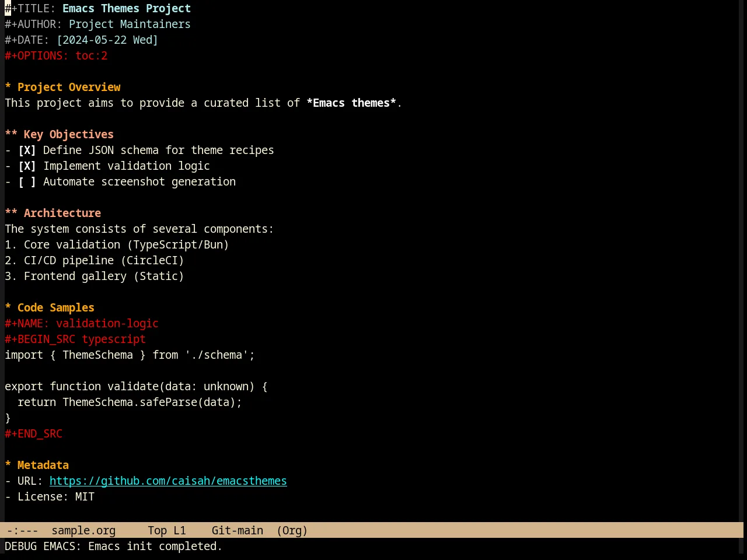Collapse the "Metadata" heading

point(37,465)
